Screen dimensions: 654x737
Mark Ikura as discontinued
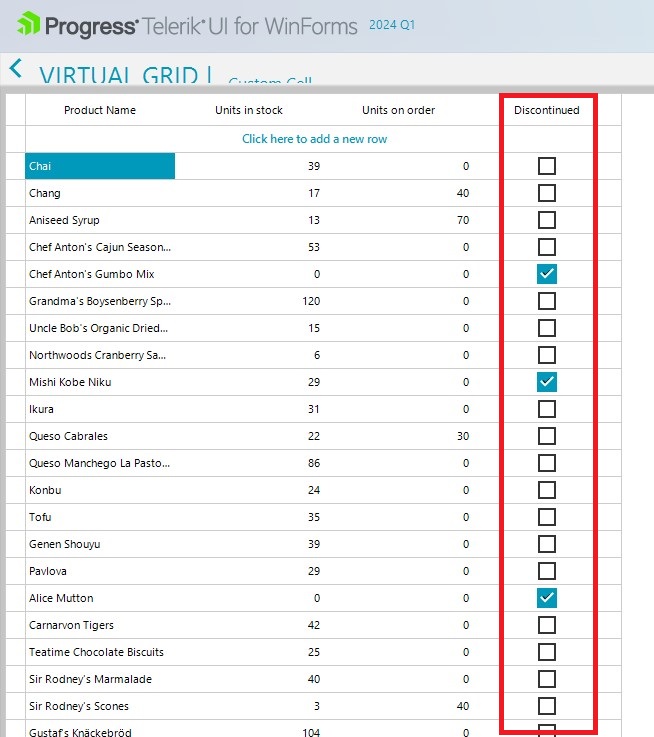pos(546,409)
